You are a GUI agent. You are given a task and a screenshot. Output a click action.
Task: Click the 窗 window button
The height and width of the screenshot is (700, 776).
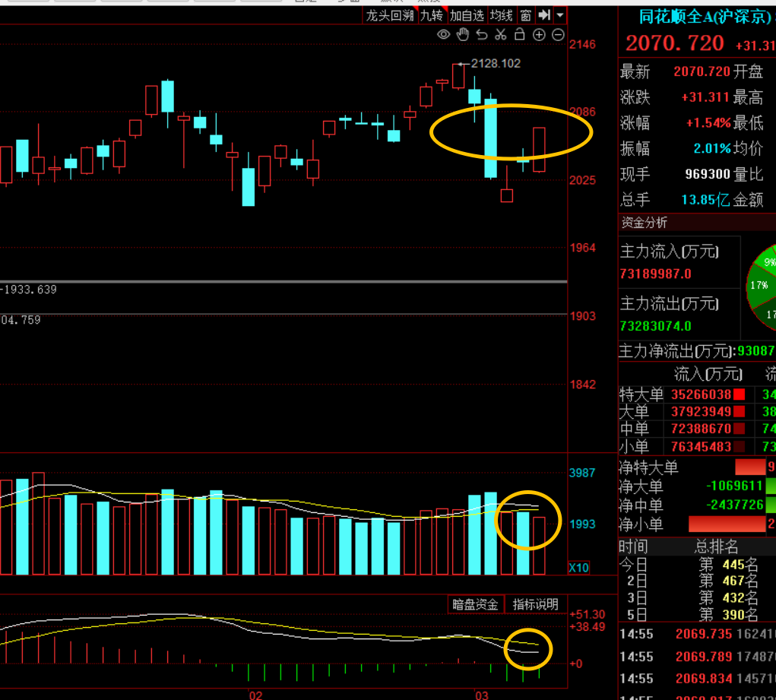tap(526, 16)
